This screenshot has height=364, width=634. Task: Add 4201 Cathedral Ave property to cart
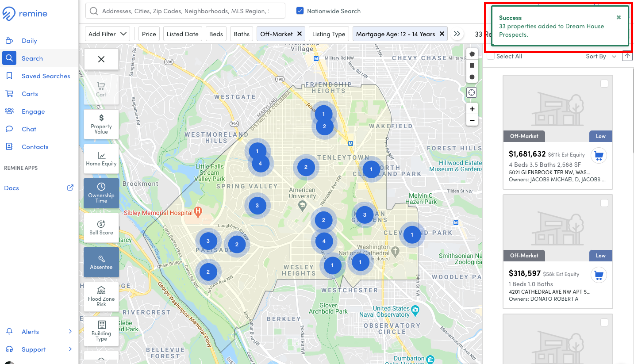coord(599,275)
